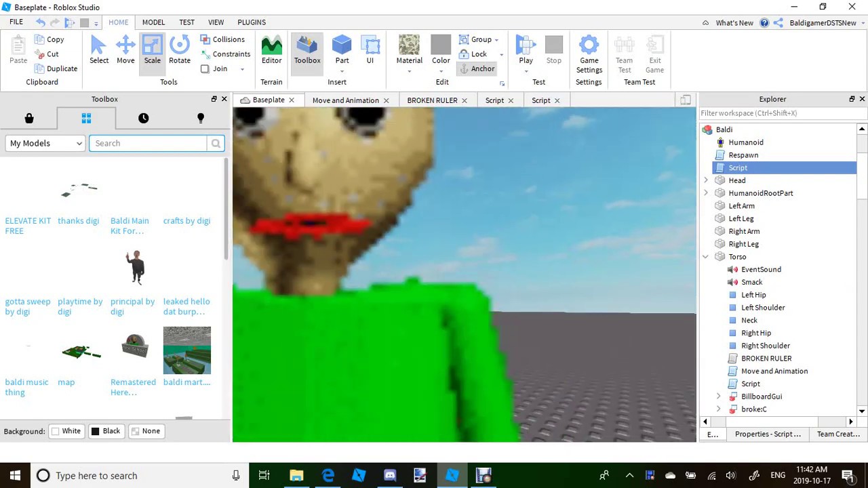Click the Lock tool in Edit group
868x488 pixels.
click(x=473, y=54)
